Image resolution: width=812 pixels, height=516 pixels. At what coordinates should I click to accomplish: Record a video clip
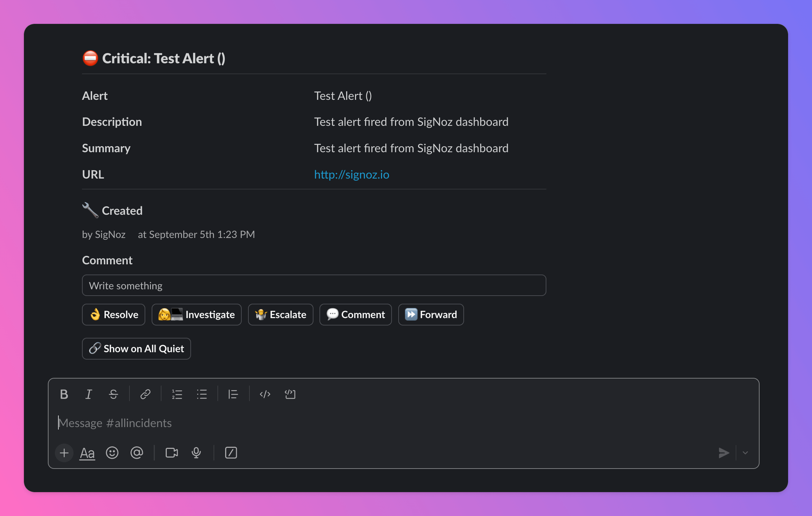[x=172, y=453]
